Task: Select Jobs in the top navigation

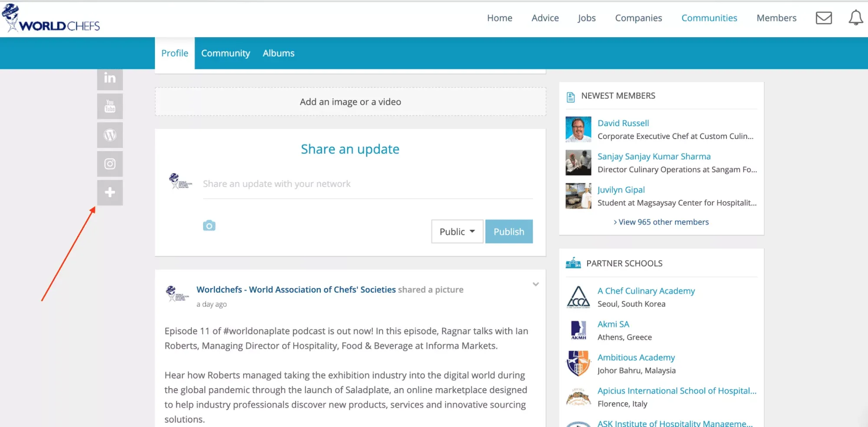Action: coord(586,18)
